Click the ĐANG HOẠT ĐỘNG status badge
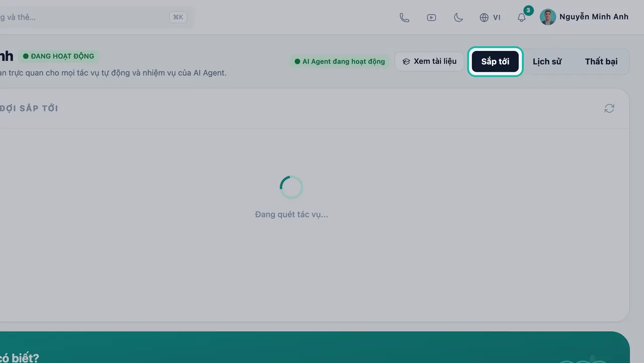The width and height of the screenshot is (644, 363). (x=58, y=56)
